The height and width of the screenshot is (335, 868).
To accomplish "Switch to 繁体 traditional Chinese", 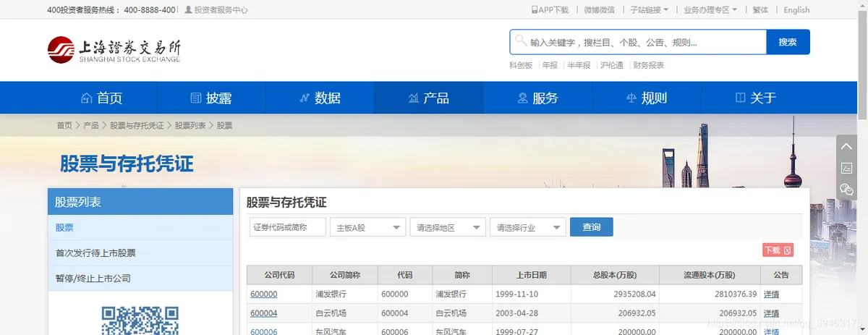I will point(760,10).
